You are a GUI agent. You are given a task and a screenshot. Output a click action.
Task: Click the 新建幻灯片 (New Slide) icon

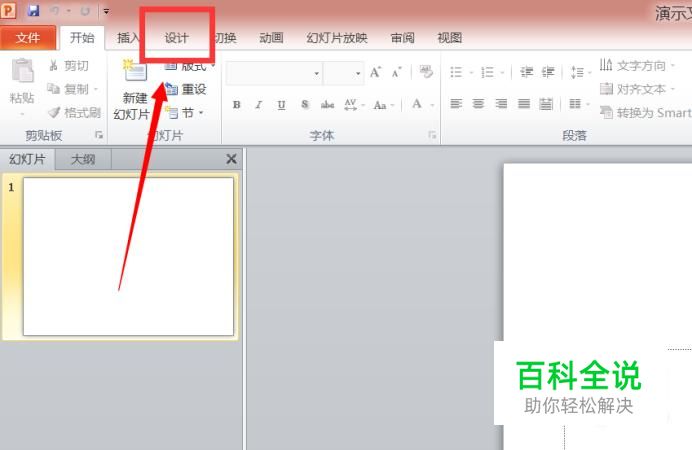pos(135,71)
